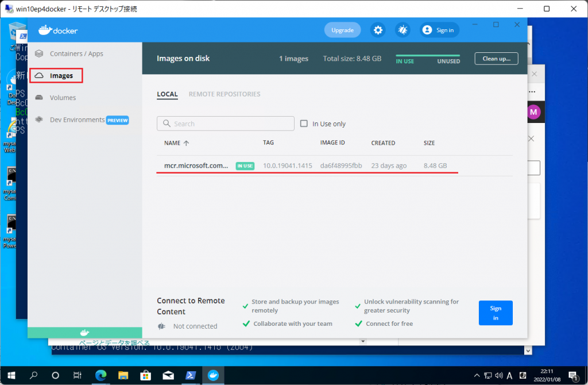
Task: Click the IN USE badge on image
Action: tap(245, 166)
